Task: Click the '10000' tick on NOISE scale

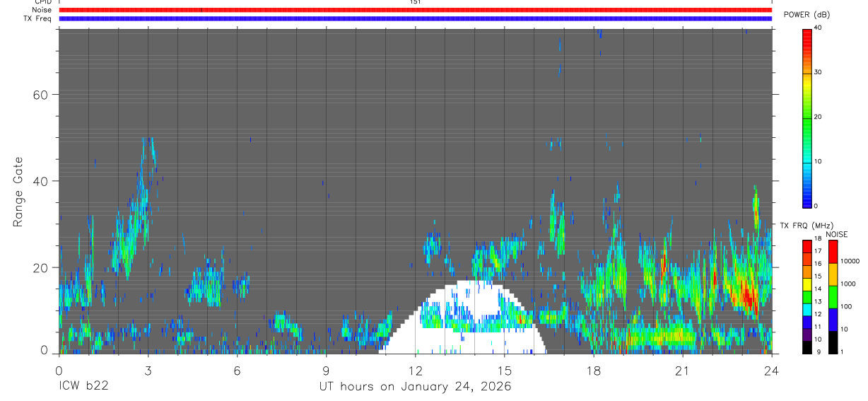Action: tap(850, 261)
